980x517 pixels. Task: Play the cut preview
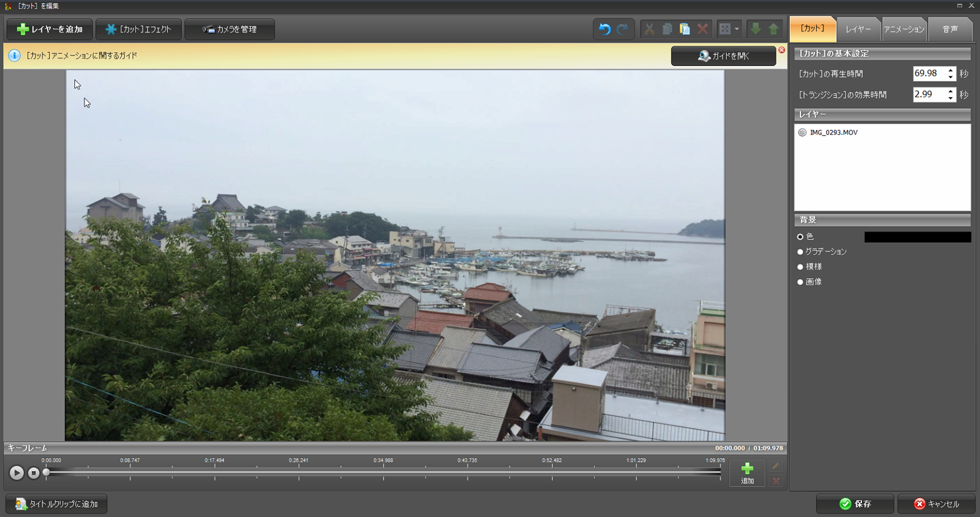pos(16,473)
